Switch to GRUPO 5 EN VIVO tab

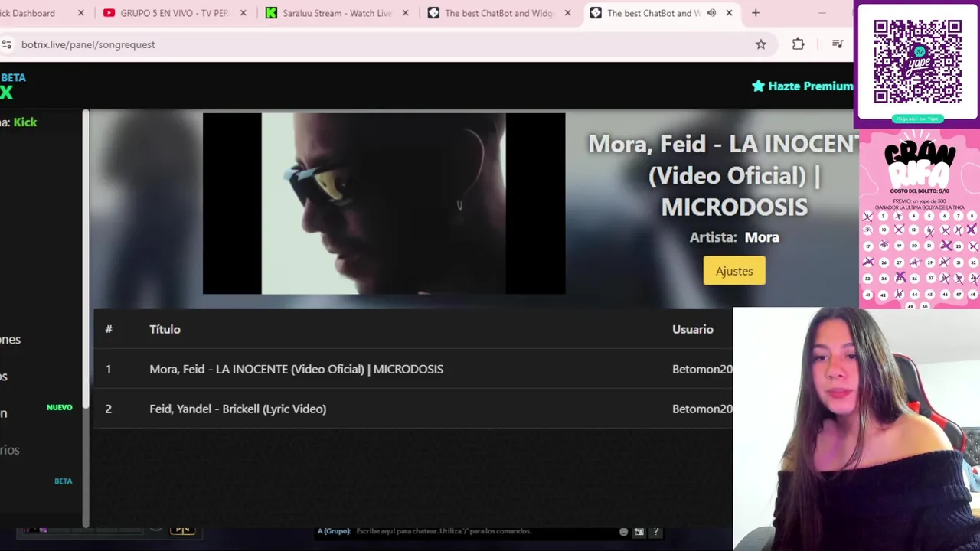175,13
